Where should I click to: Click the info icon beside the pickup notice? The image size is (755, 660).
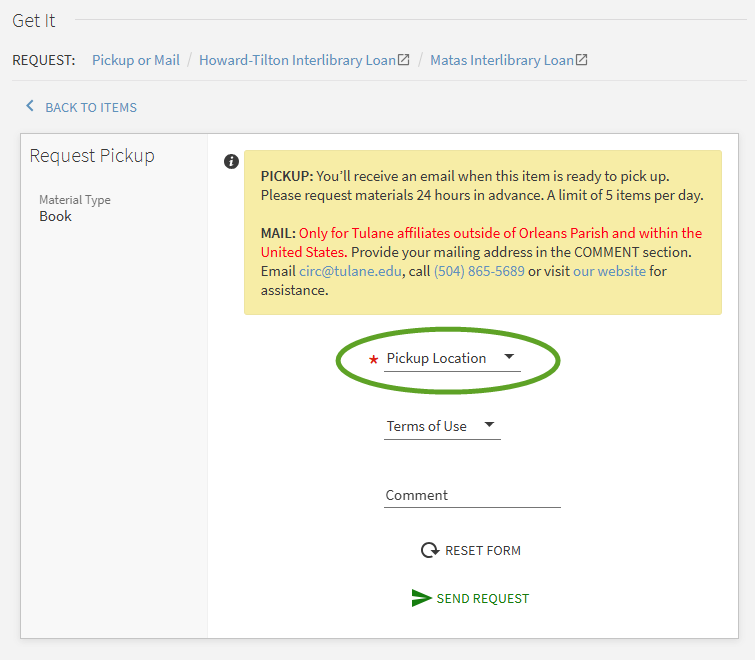[x=231, y=161]
